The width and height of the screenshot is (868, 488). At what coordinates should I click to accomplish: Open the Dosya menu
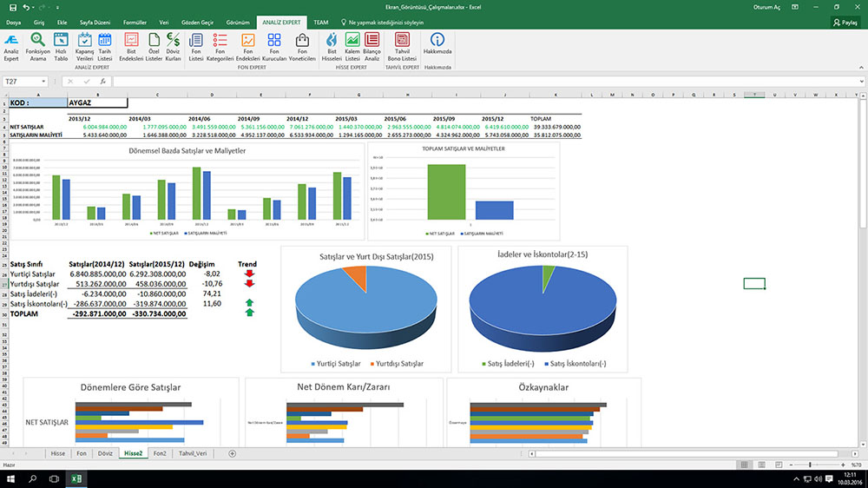point(13,23)
